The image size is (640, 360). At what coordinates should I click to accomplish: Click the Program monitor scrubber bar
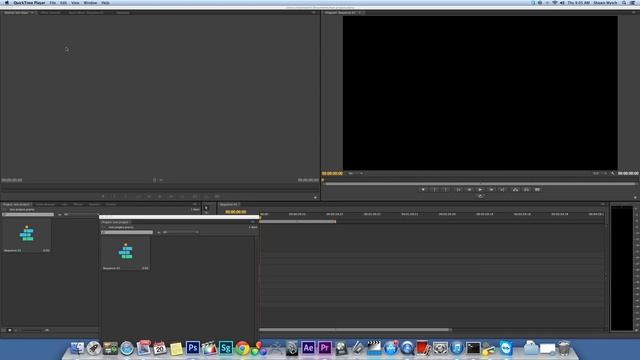479,183
